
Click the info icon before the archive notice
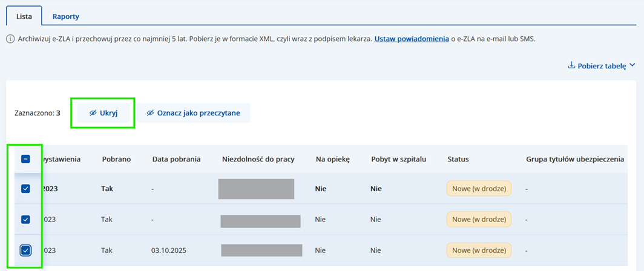pyautogui.click(x=10, y=39)
